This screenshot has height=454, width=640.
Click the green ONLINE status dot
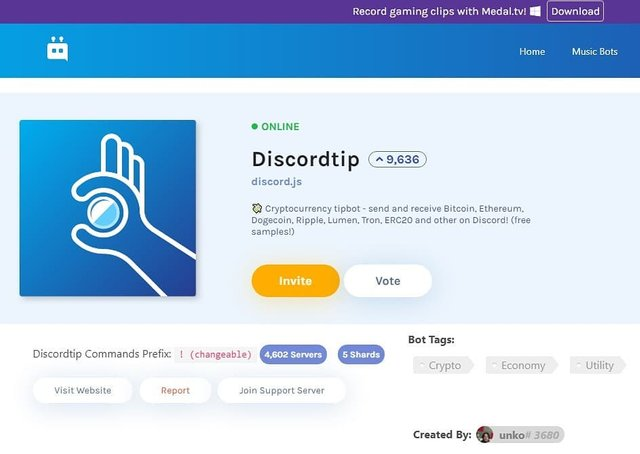255,127
